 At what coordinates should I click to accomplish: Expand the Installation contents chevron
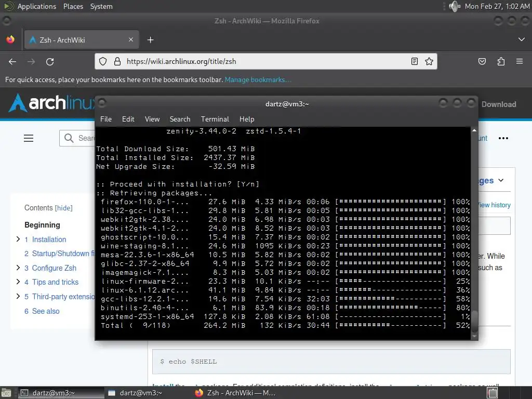click(x=18, y=239)
